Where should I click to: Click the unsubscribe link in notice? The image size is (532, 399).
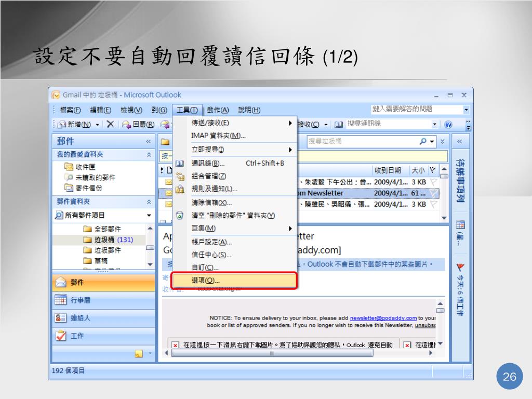pos(425,325)
